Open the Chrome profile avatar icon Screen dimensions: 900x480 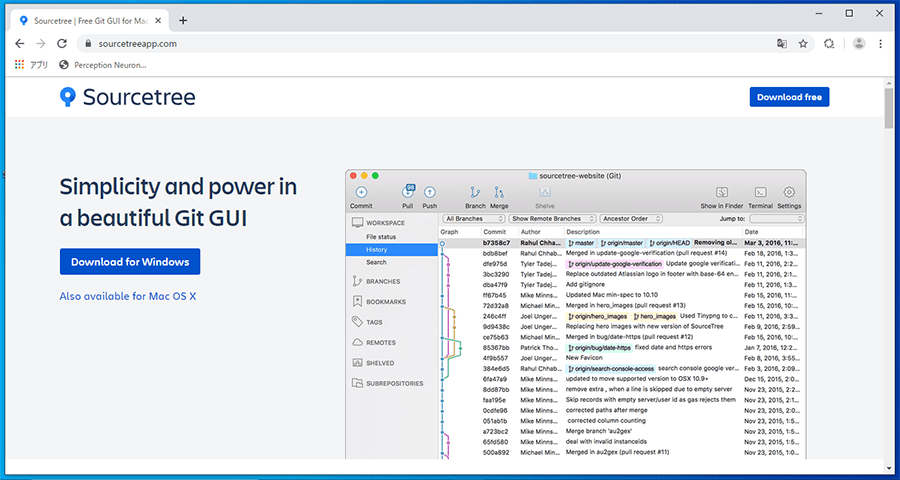pyautogui.click(x=859, y=44)
